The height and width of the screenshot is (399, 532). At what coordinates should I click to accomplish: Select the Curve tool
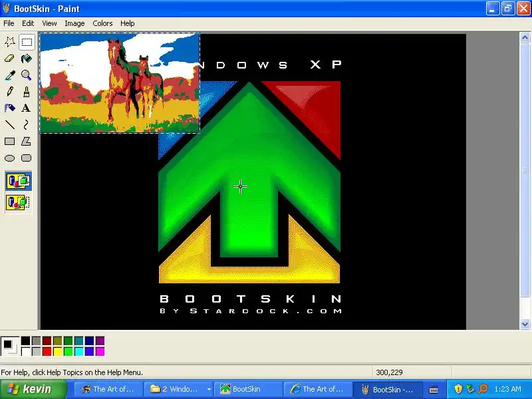[x=27, y=125]
